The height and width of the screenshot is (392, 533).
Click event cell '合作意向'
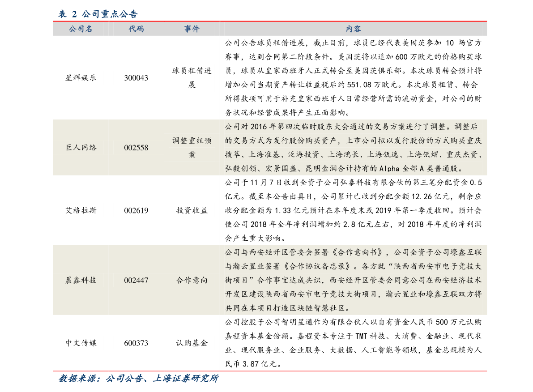click(x=192, y=280)
